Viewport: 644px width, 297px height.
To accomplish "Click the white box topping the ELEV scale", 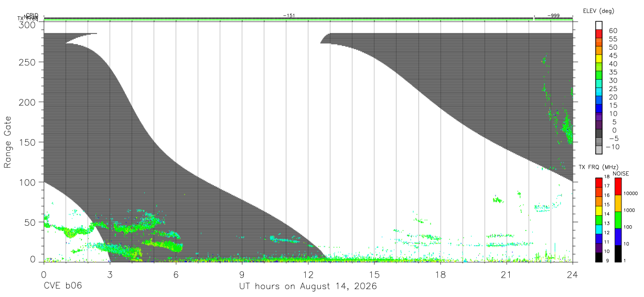I will pyautogui.click(x=599, y=25).
